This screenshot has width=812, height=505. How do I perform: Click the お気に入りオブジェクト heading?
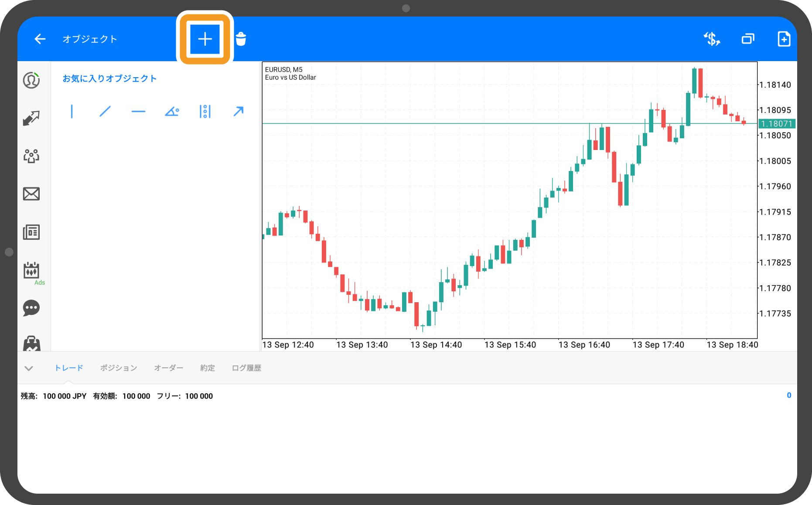(x=109, y=78)
